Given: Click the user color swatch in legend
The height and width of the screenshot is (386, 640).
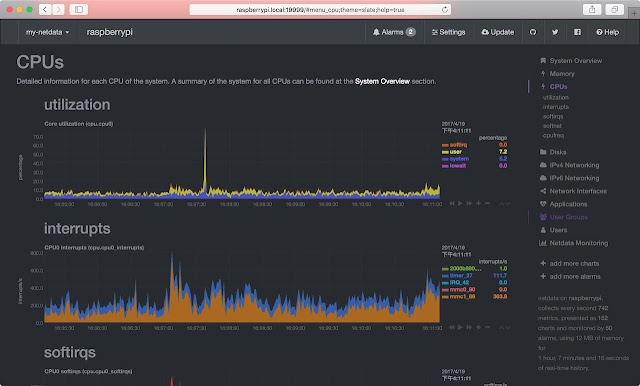Looking at the screenshot, I should pyautogui.click(x=445, y=152).
